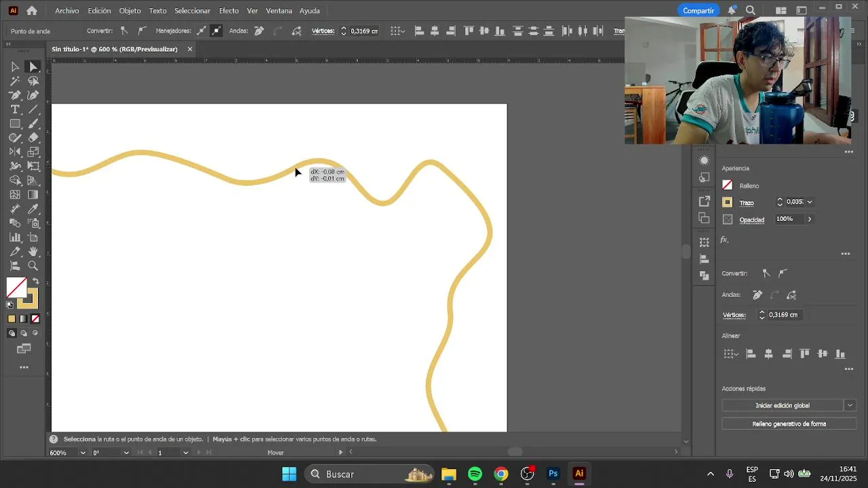The image size is (868, 488).
Task: Select the Eyedropper tool
Action: click(x=33, y=209)
